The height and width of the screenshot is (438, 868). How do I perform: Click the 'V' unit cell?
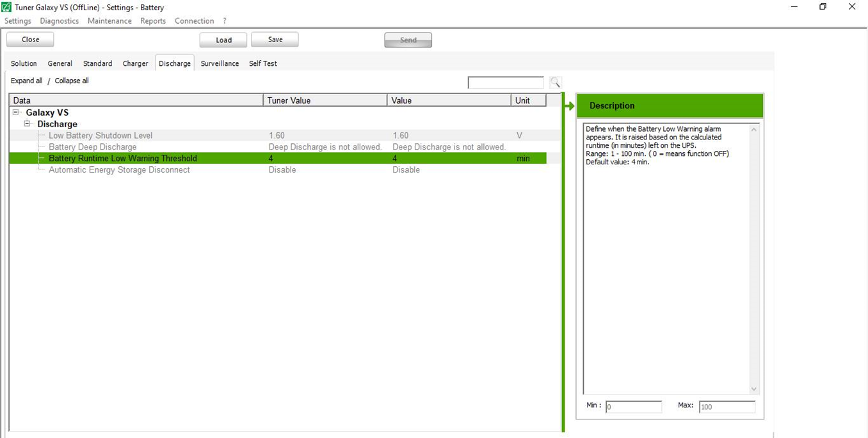point(529,136)
